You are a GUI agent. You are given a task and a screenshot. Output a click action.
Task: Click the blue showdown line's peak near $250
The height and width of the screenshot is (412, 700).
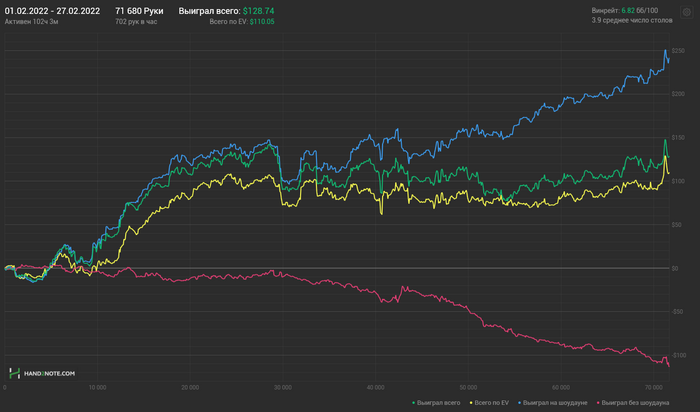(x=665, y=50)
